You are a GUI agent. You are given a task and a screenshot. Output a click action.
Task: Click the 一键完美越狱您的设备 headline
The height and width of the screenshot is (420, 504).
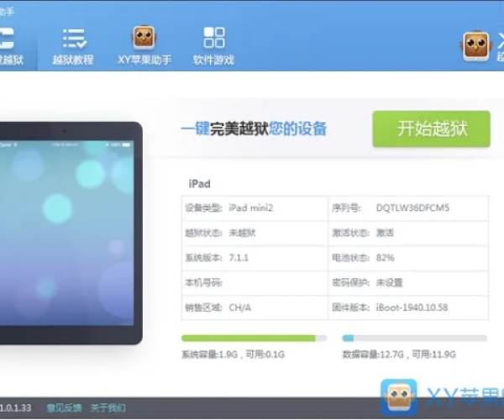[255, 129]
